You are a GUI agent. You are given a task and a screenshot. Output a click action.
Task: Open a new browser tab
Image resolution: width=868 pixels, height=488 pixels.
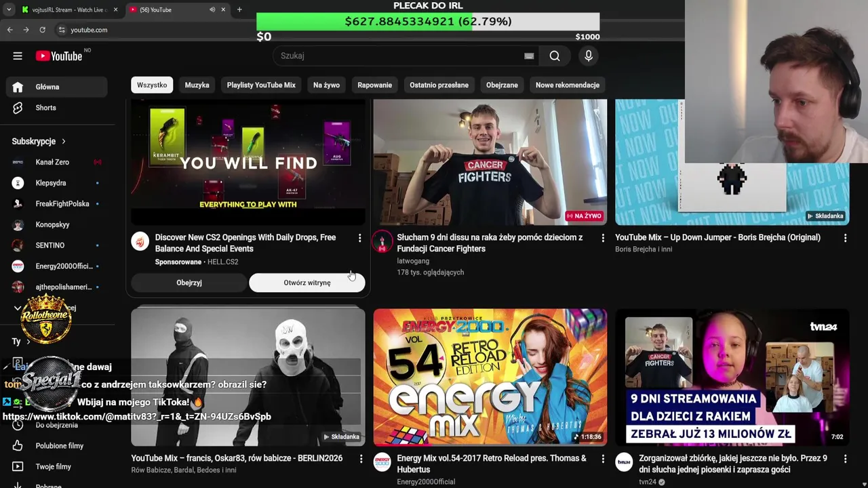click(x=239, y=9)
